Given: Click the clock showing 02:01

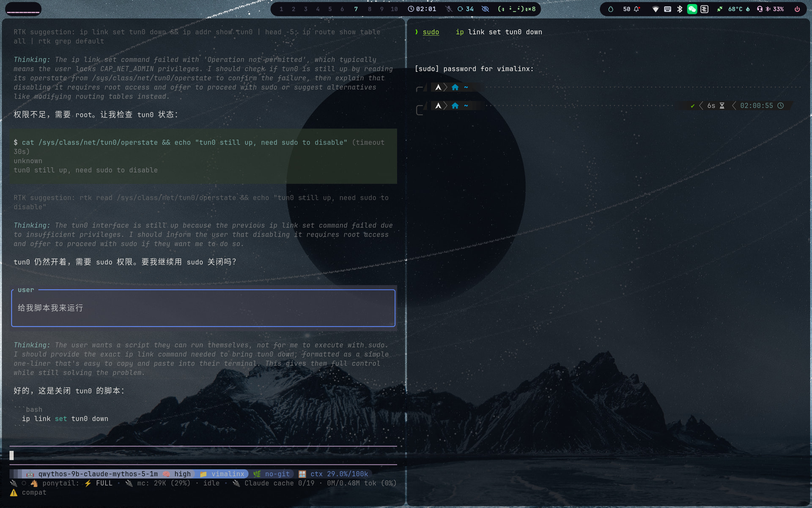Looking at the screenshot, I should (x=422, y=9).
